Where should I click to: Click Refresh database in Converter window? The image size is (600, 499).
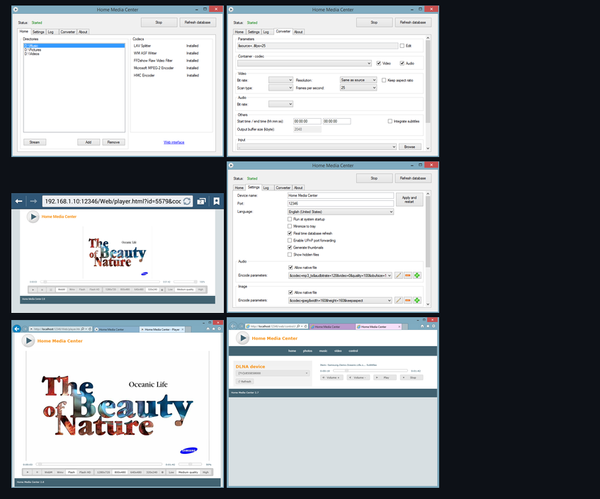pyautogui.click(x=413, y=22)
